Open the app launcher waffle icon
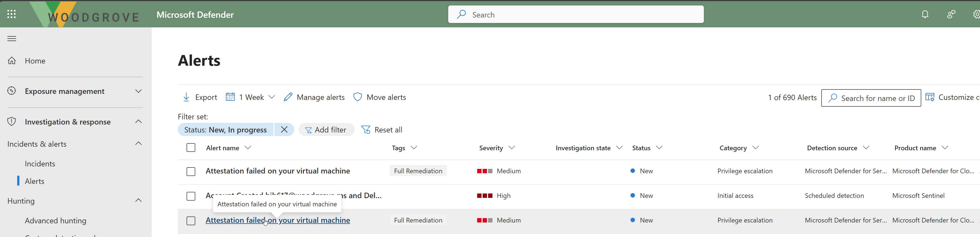 (x=11, y=14)
